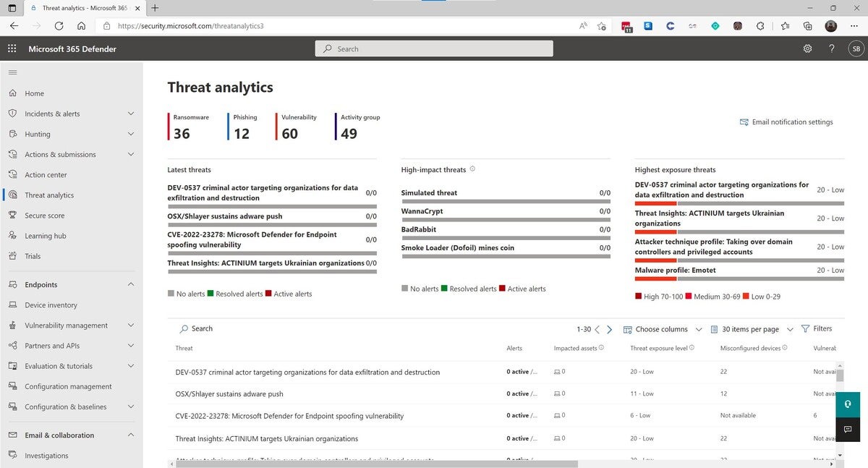Collapse the Endpoints section

coord(131,284)
